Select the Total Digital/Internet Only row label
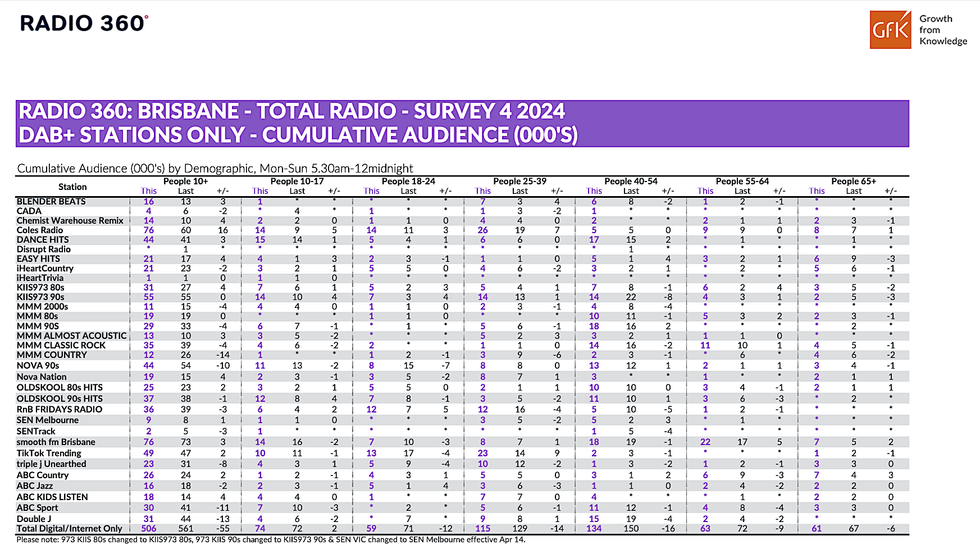 [69, 528]
